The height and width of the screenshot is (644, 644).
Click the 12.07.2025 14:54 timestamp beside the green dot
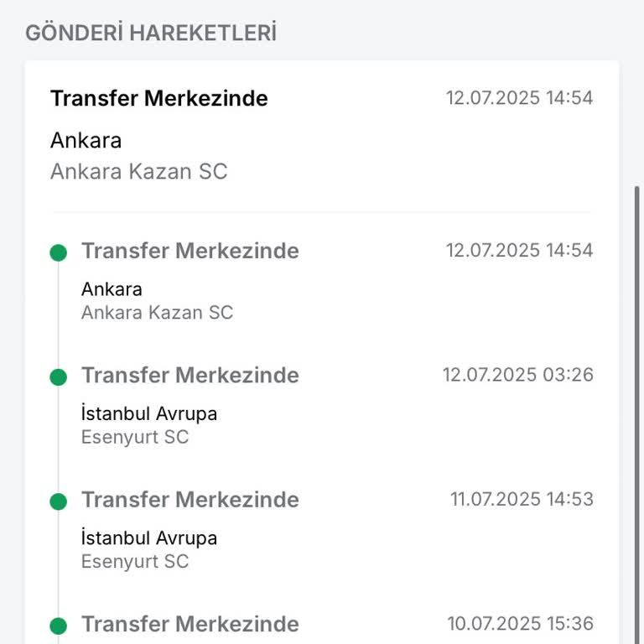[519, 251]
